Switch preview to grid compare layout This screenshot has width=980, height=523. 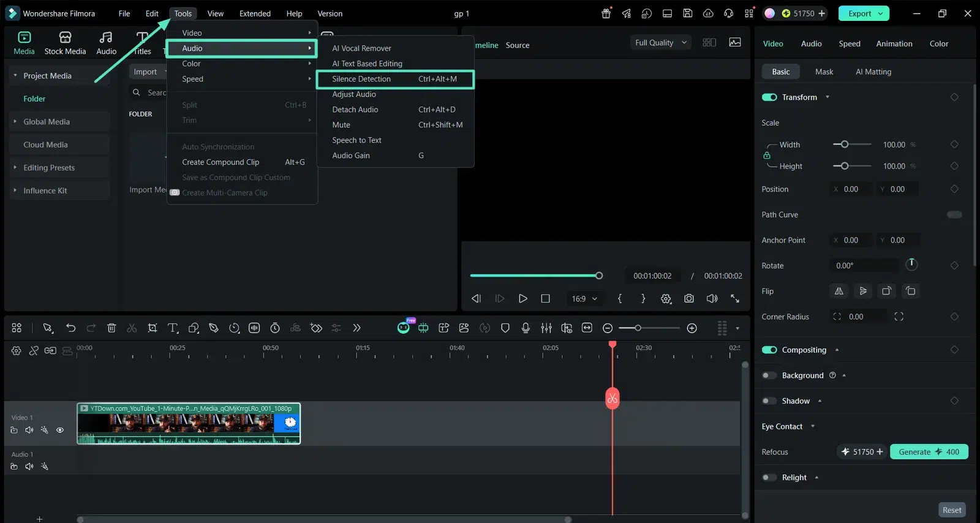[709, 42]
